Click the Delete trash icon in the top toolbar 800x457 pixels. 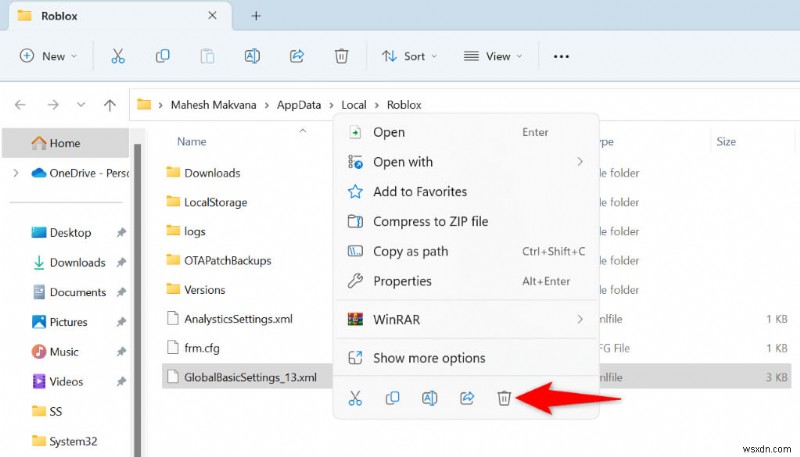341,56
